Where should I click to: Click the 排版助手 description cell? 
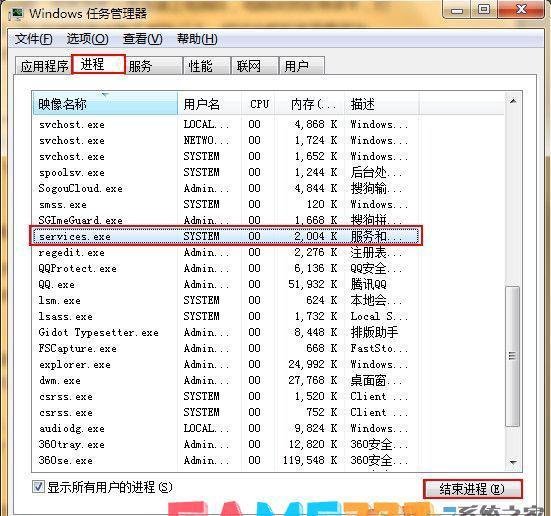tap(374, 332)
